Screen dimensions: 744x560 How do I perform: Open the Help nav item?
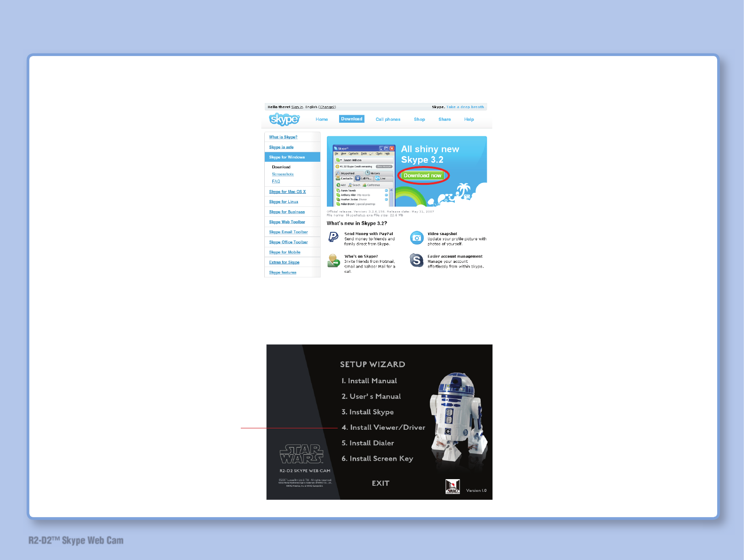[x=469, y=119]
